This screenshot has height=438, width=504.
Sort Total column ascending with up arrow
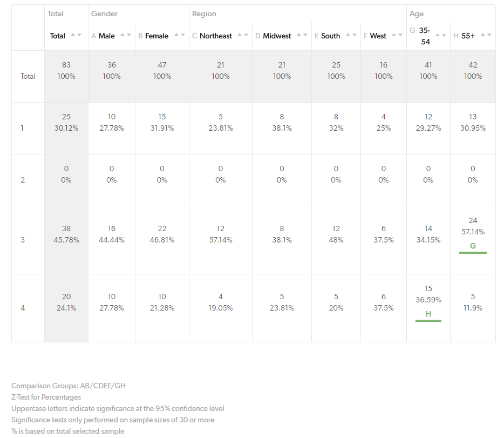(72, 35)
